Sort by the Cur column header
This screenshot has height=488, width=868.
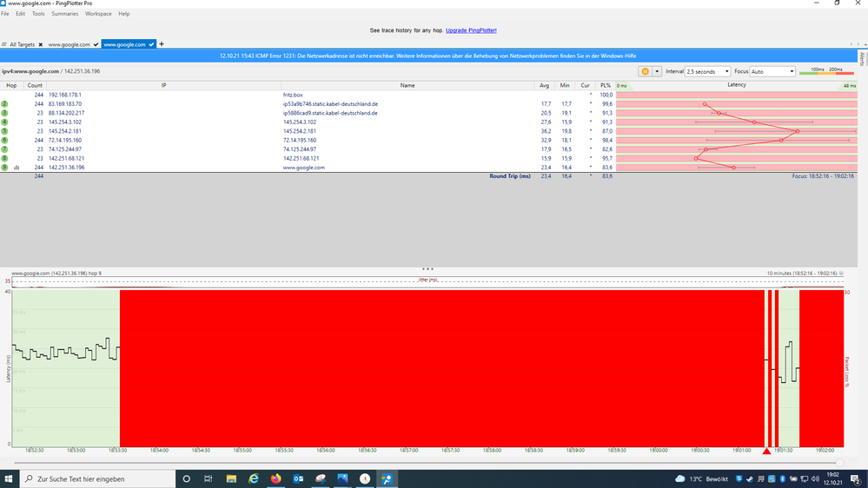coord(585,85)
